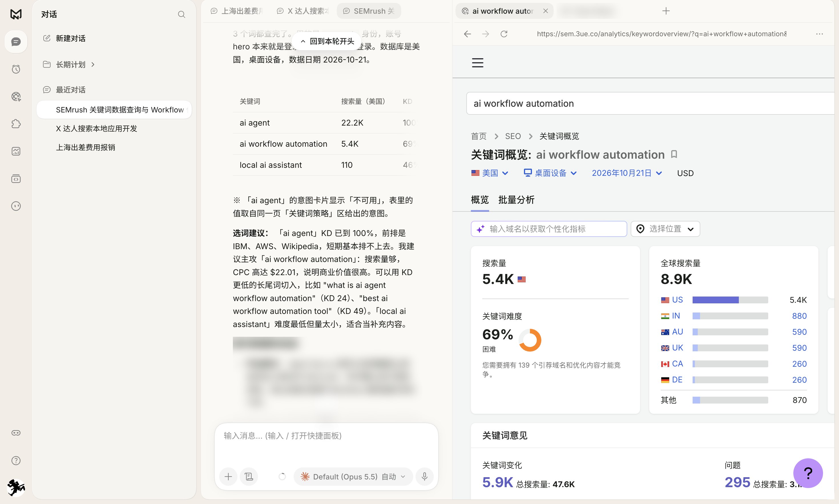Screen dimensions: 839x504
Task: Open the browser three-dot more menu
Action: 820,34
